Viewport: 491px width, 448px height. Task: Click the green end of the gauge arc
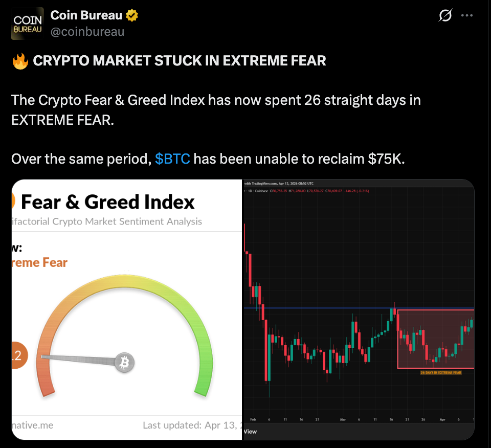point(201,387)
